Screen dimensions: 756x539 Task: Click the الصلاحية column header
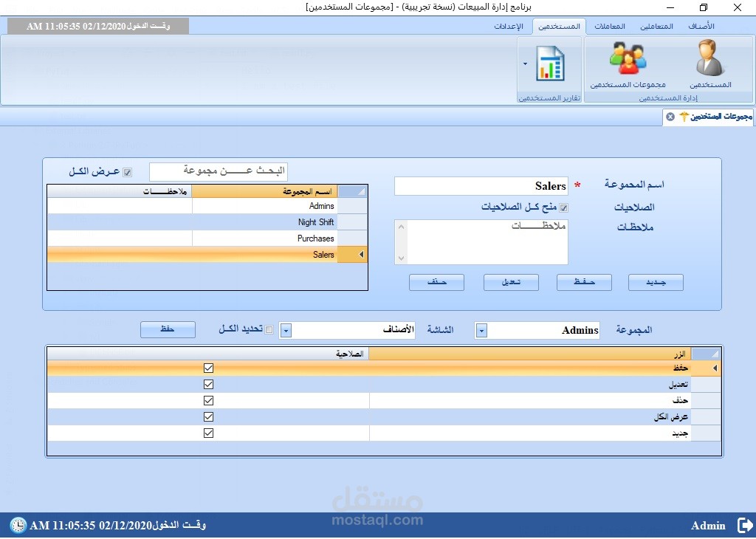207,354
